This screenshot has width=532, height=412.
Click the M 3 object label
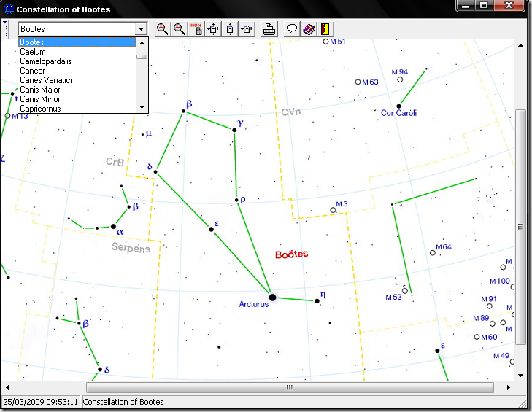[342, 203]
